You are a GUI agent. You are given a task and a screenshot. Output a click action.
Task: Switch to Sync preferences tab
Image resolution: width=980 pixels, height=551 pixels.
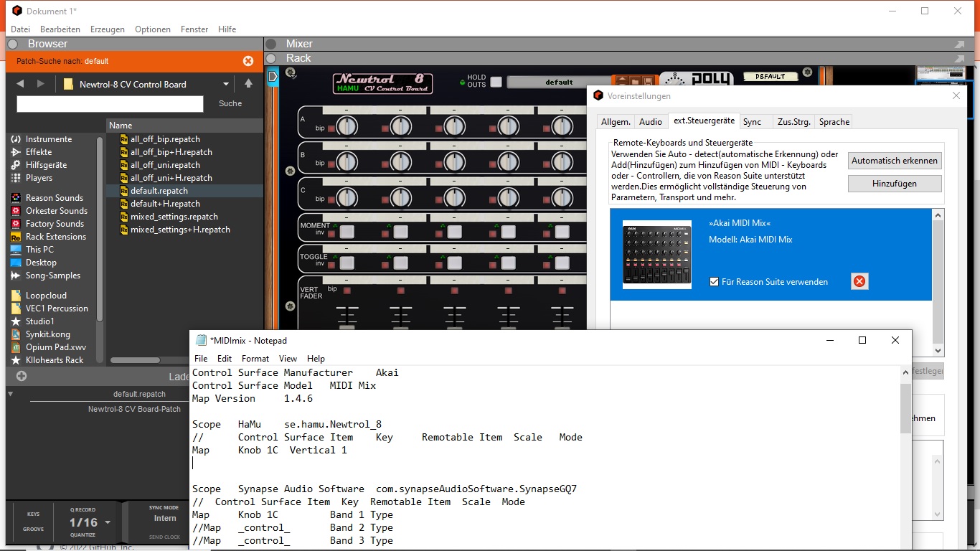click(752, 122)
